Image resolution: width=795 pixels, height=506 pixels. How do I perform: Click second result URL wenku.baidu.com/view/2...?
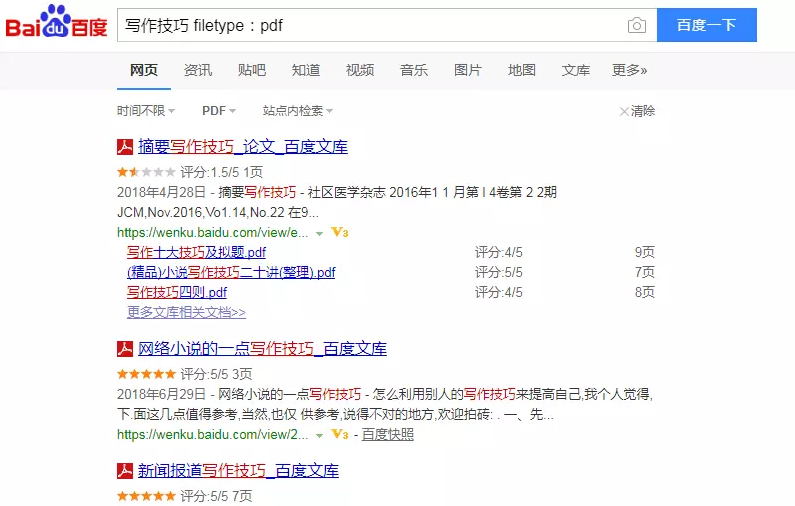212,435
